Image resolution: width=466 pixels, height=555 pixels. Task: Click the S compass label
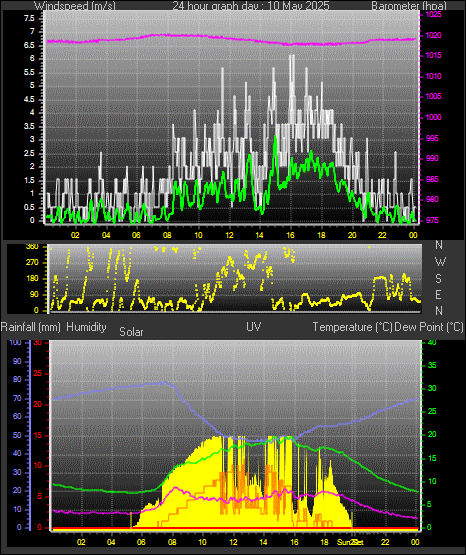[x=438, y=279]
